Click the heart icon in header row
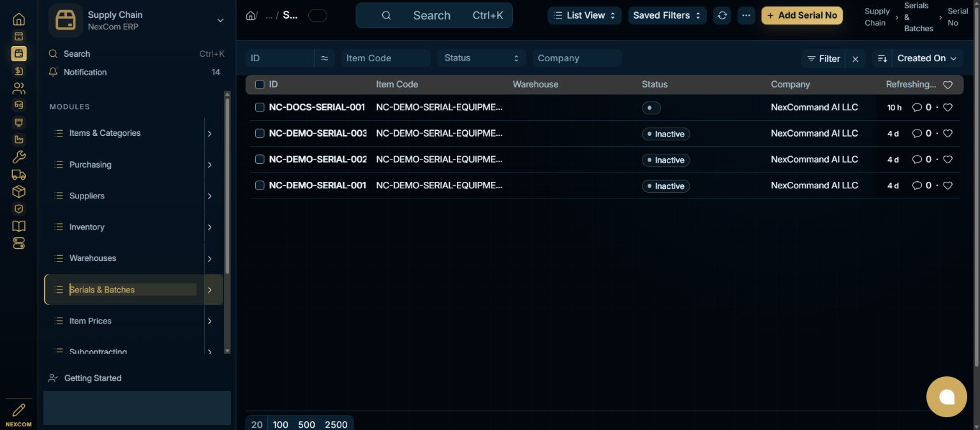 tap(947, 85)
